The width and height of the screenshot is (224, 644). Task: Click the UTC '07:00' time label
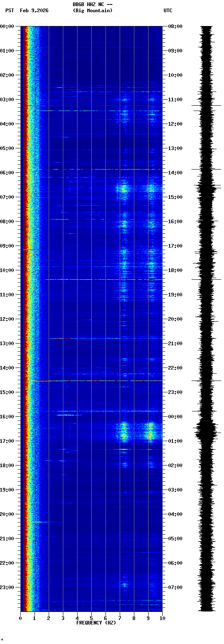pyautogui.click(x=175, y=587)
